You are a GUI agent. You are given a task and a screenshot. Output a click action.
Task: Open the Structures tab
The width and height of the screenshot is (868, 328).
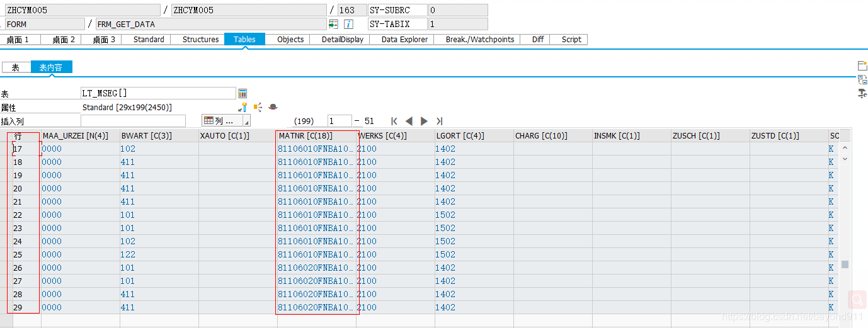201,39
